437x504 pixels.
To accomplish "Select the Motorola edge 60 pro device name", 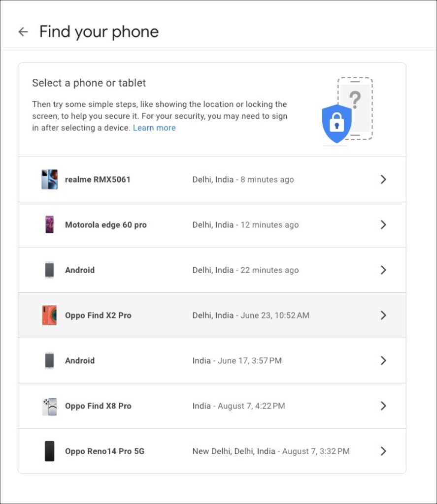I will (x=106, y=225).
